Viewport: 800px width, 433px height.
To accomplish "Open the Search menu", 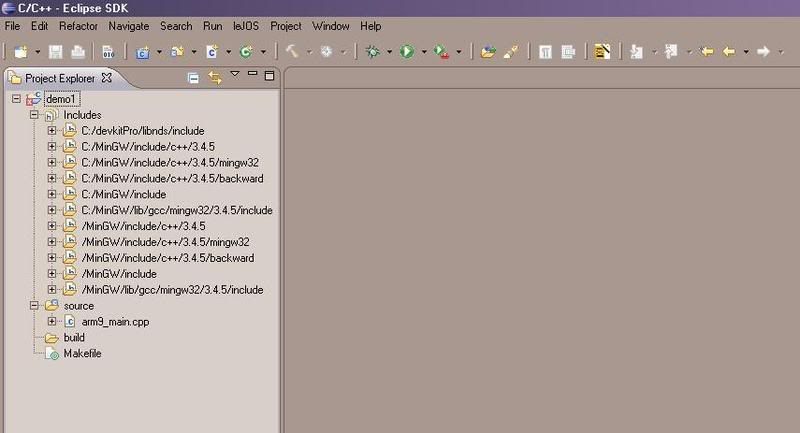I will point(176,26).
